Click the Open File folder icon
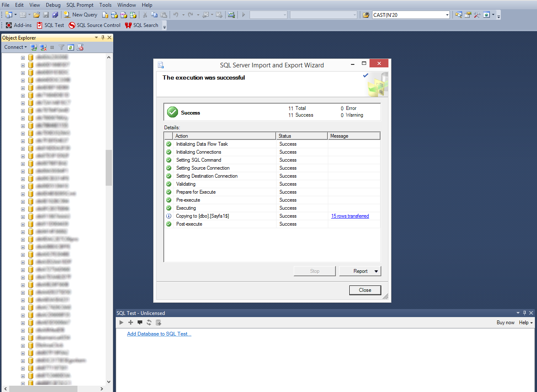 (x=37, y=15)
